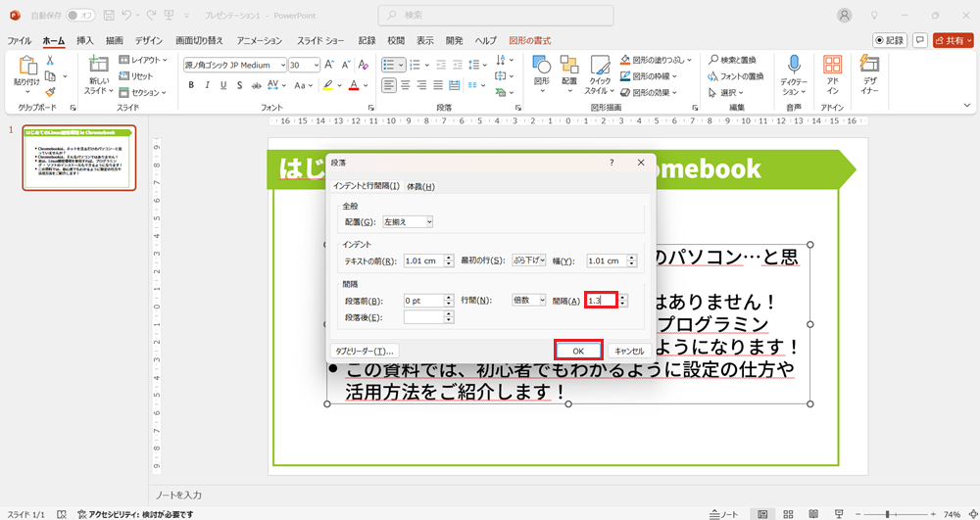Toggle Underline formatting
Viewport: 980px width, 520px height.
click(x=223, y=85)
